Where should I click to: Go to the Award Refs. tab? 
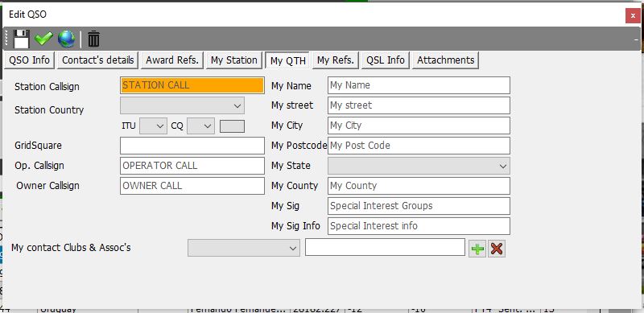172,60
